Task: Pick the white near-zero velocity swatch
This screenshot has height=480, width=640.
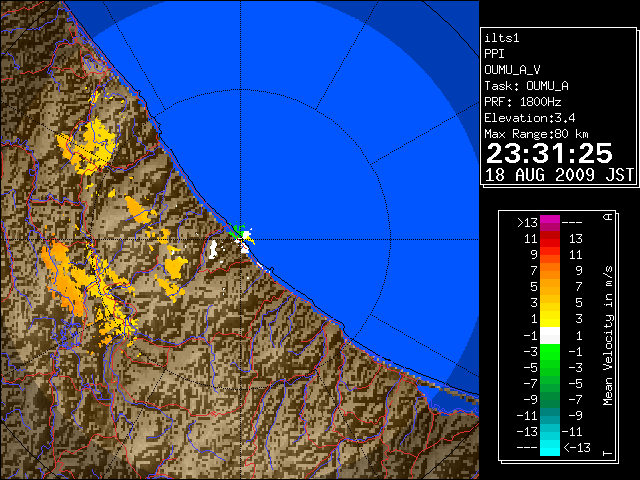Action: coord(550,336)
